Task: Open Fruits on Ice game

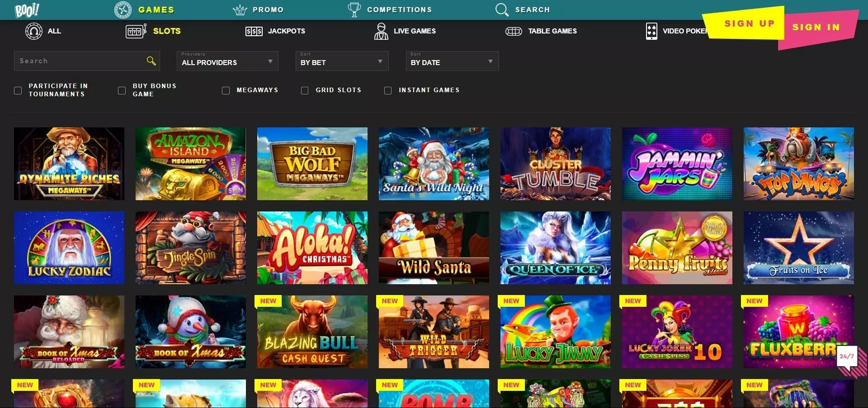Action: pyautogui.click(x=799, y=248)
